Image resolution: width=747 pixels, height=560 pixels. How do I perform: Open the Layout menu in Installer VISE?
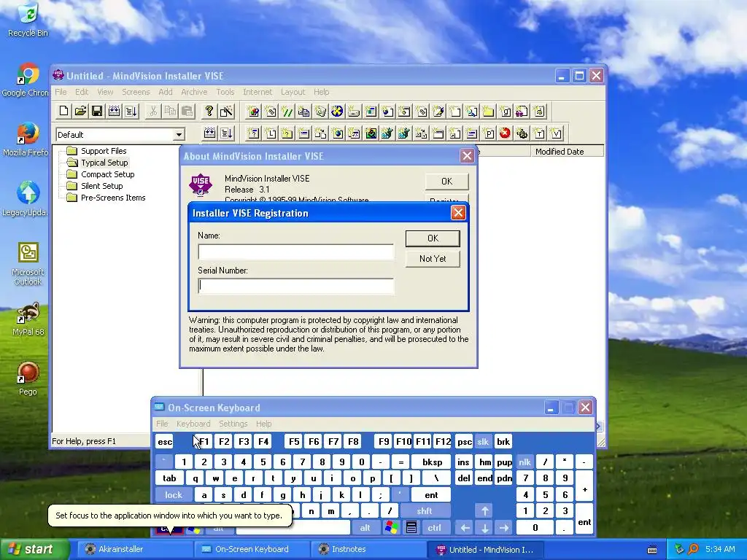point(293,92)
